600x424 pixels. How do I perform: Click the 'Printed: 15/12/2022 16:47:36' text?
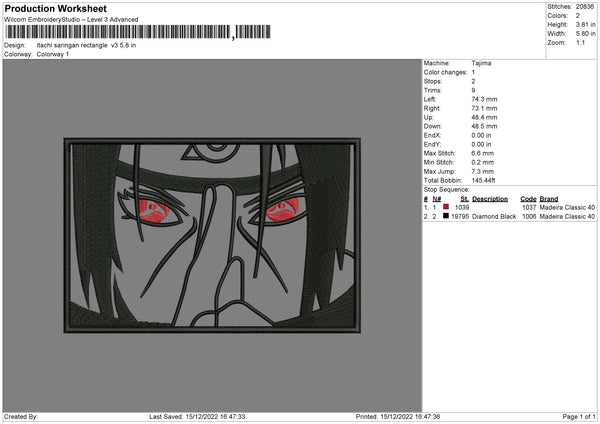(398, 417)
